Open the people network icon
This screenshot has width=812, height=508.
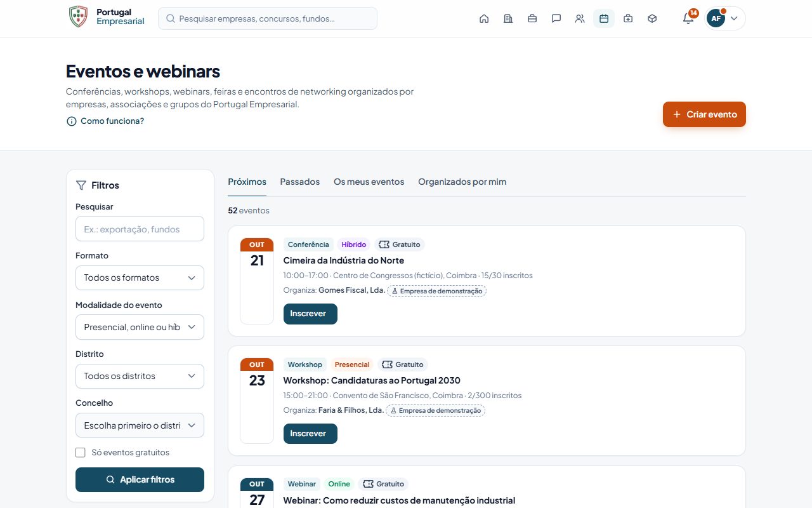pyautogui.click(x=580, y=18)
